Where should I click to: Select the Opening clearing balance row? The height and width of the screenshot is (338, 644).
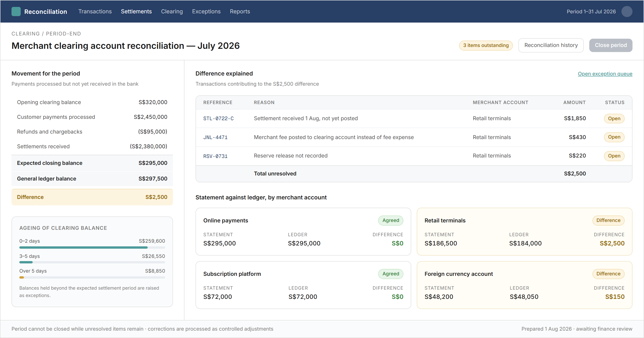[x=92, y=102]
